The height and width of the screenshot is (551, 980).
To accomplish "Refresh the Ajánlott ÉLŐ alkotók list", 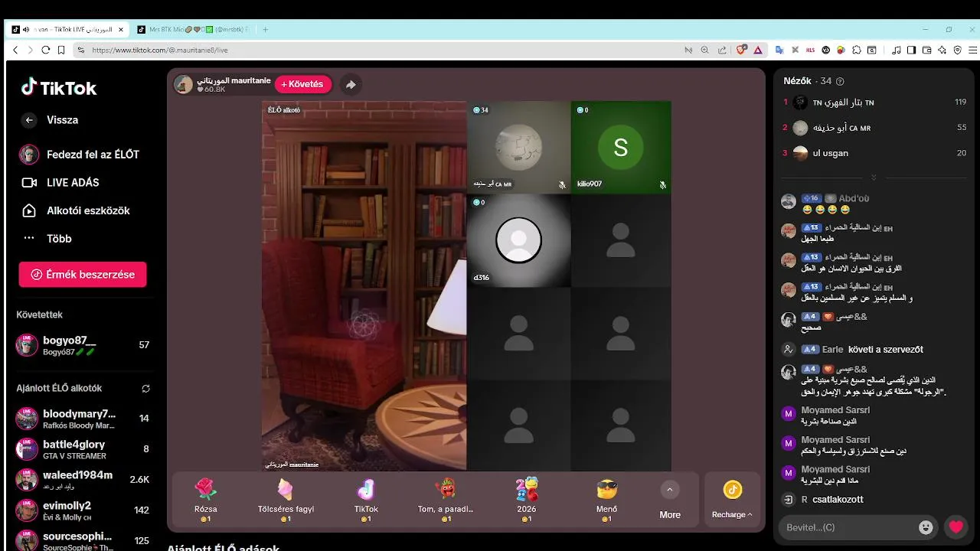I will click(145, 389).
